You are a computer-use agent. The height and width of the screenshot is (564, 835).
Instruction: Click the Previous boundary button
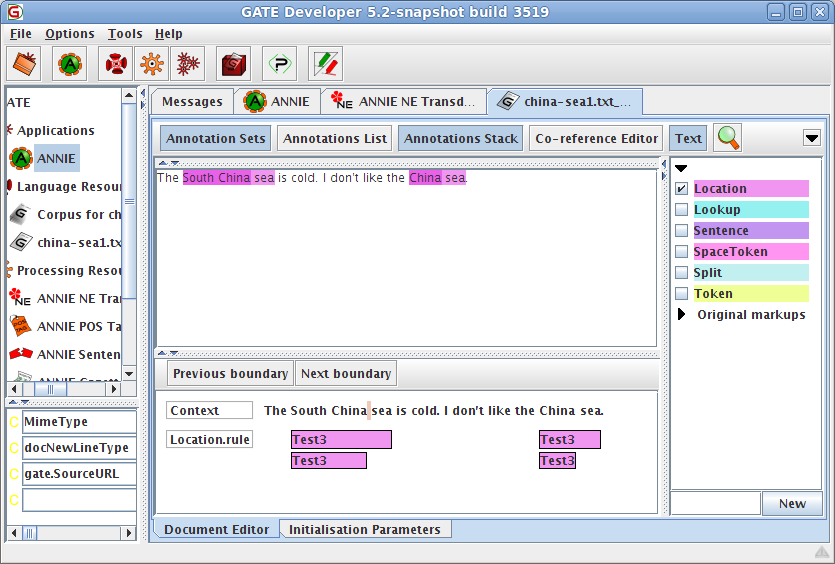(x=231, y=374)
